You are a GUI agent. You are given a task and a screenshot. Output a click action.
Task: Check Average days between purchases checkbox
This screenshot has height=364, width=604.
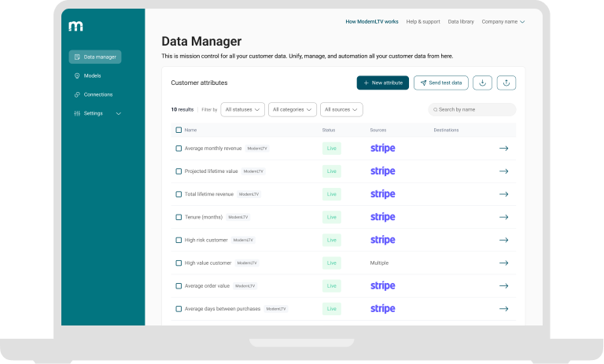[179, 309]
